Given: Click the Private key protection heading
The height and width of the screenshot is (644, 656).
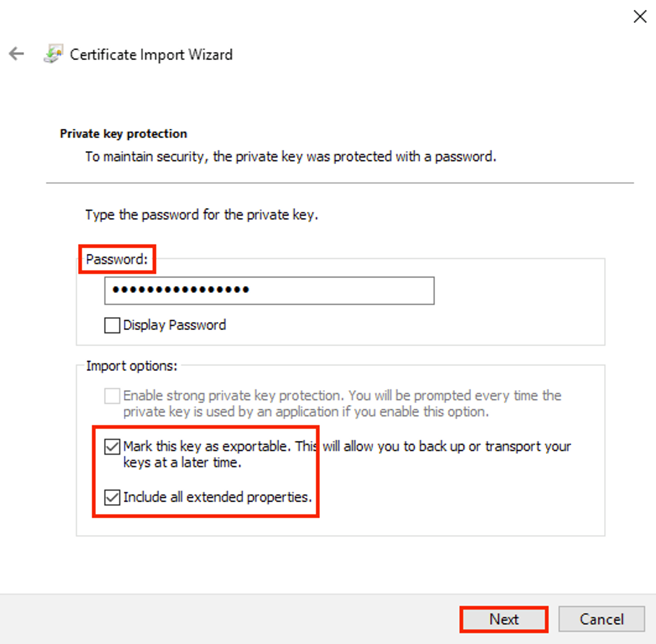Looking at the screenshot, I should tap(123, 134).
